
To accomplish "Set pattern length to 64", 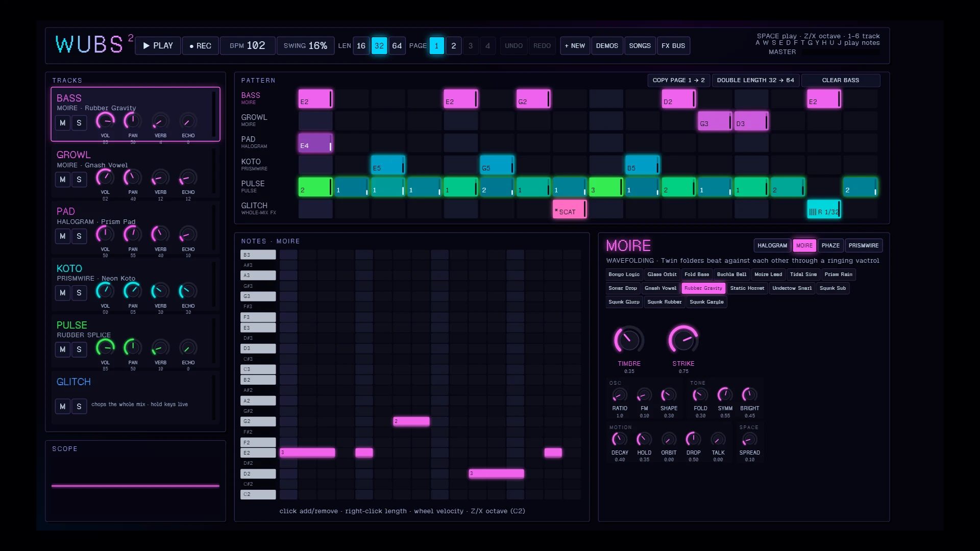I will click(397, 46).
